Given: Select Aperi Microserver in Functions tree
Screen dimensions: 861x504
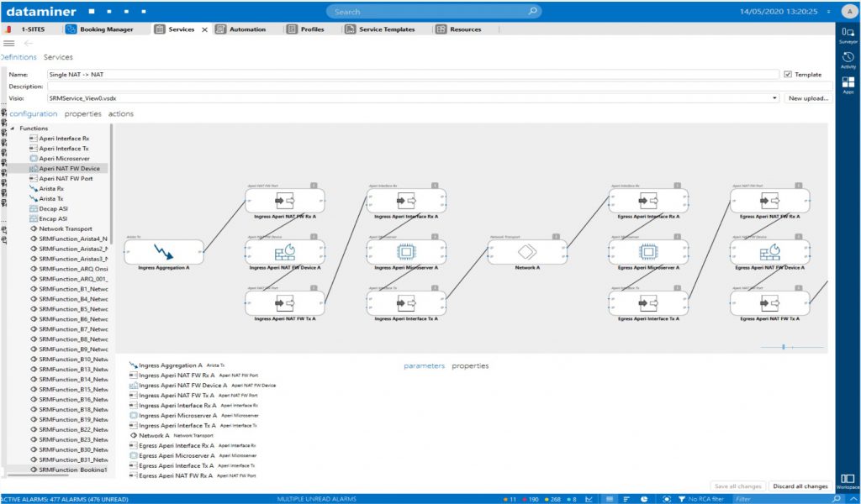Looking at the screenshot, I should (x=64, y=159).
